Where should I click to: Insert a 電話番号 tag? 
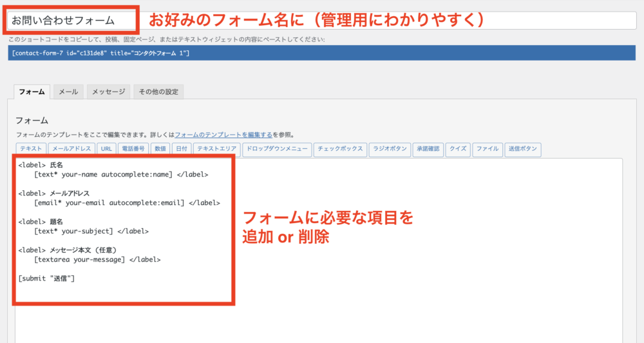point(133,149)
